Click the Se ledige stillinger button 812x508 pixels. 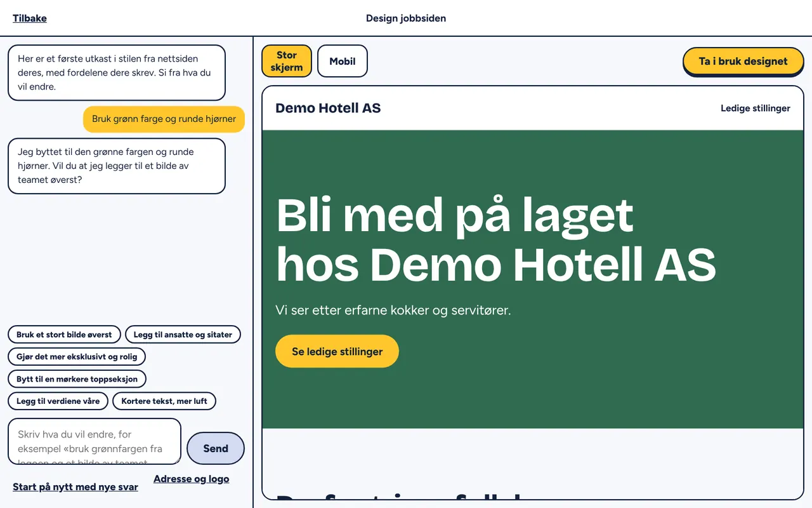337,351
